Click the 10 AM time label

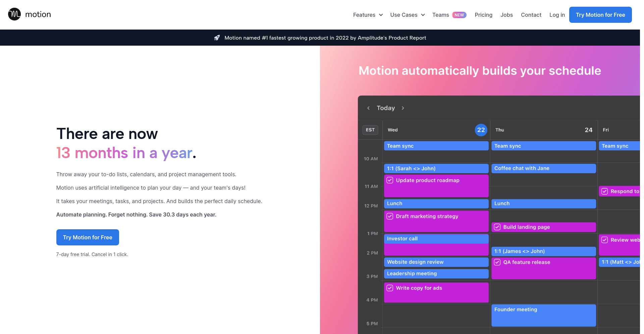click(x=371, y=159)
